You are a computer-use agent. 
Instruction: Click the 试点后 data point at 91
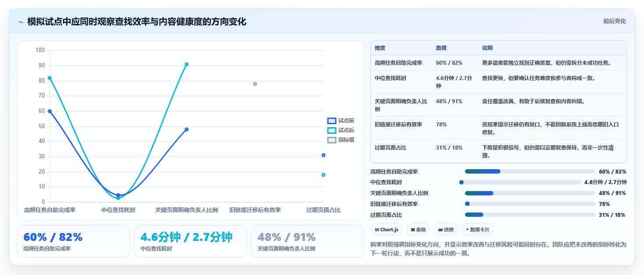pyautogui.click(x=187, y=64)
